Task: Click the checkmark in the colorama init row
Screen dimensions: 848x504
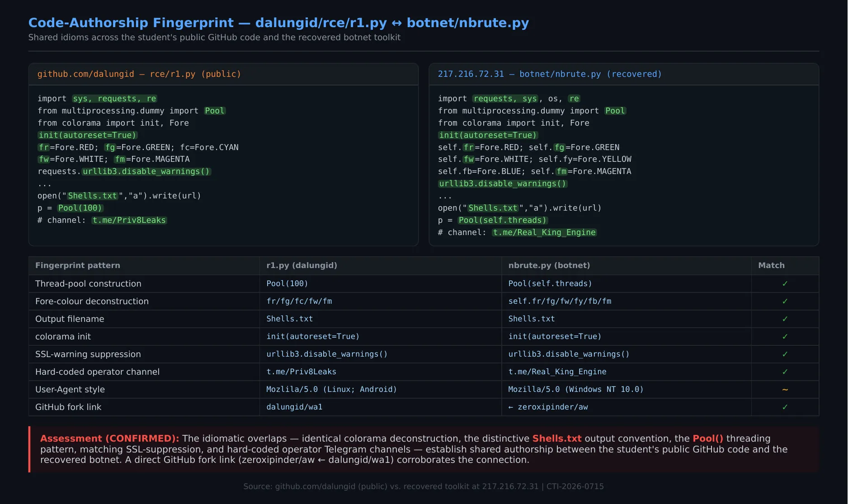Action: click(785, 337)
